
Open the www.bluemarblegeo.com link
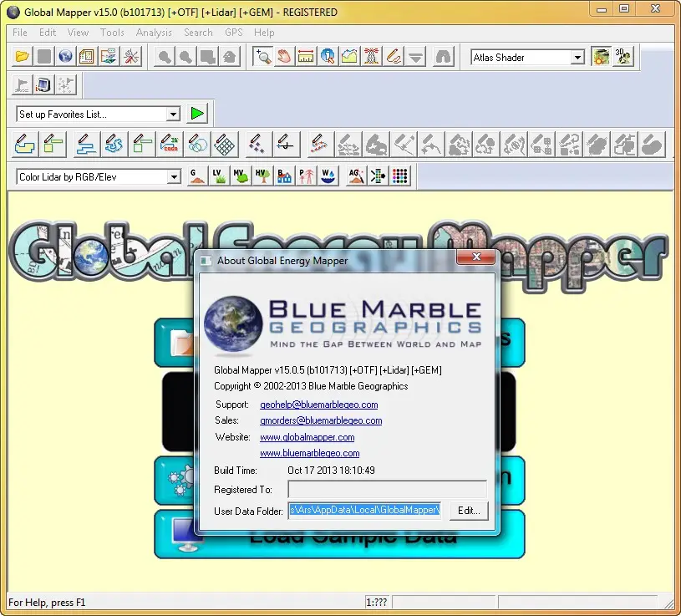[310, 453]
